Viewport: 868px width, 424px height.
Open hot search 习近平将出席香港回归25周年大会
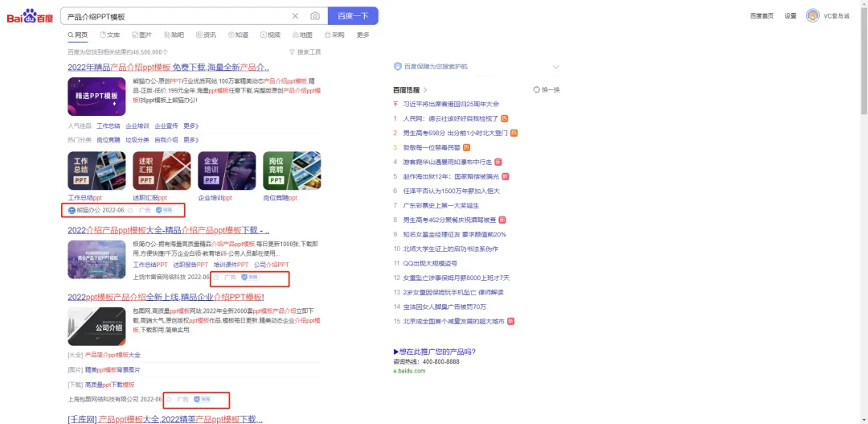(451, 104)
